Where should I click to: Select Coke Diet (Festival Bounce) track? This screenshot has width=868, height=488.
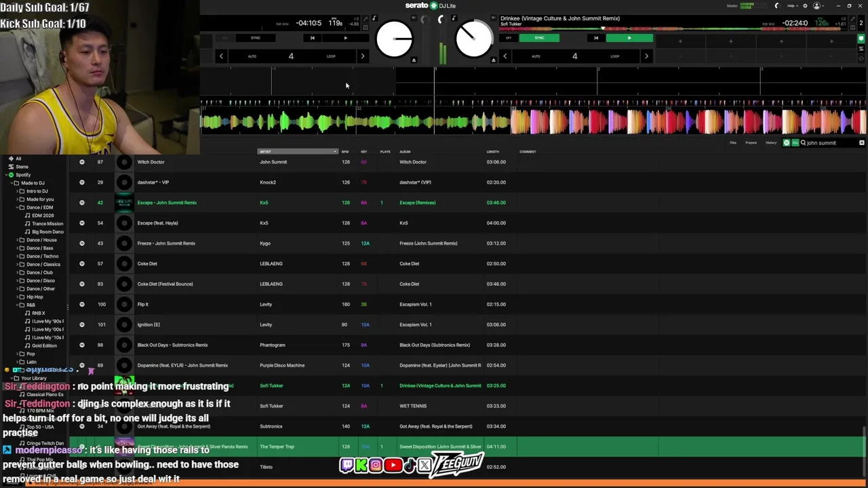coord(467,284)
